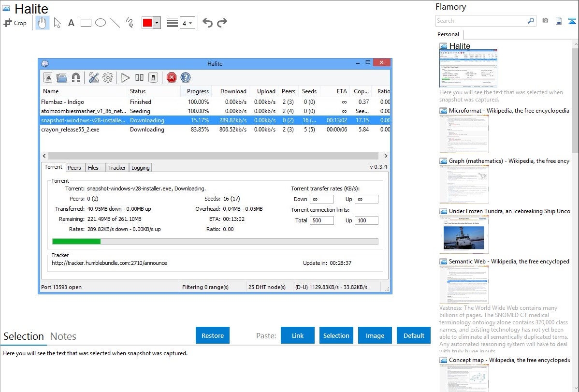This screenshot has height=392, width=579.
Task: Select the freehand squiggle tool
Action: [130, 23]
